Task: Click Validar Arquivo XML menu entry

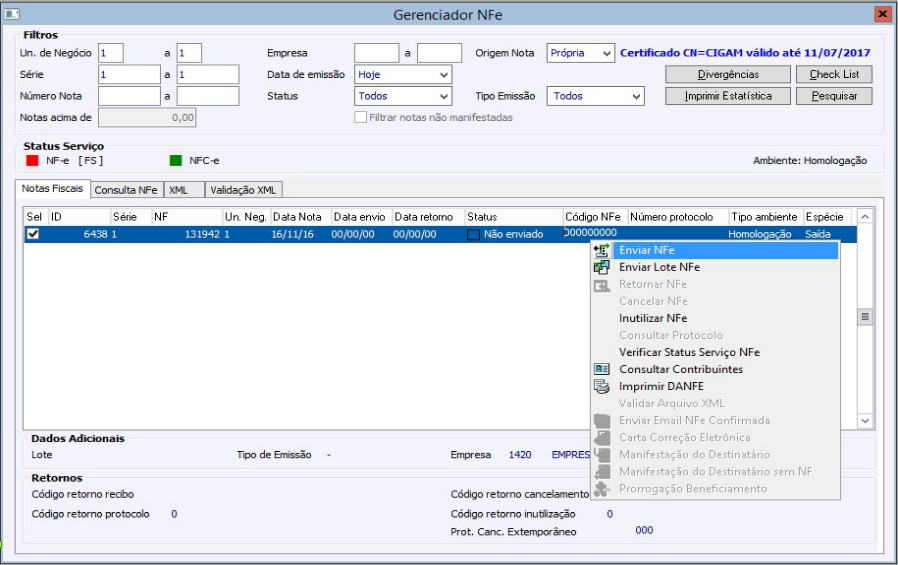Action: pyautogui.click(x=715, y=404)
